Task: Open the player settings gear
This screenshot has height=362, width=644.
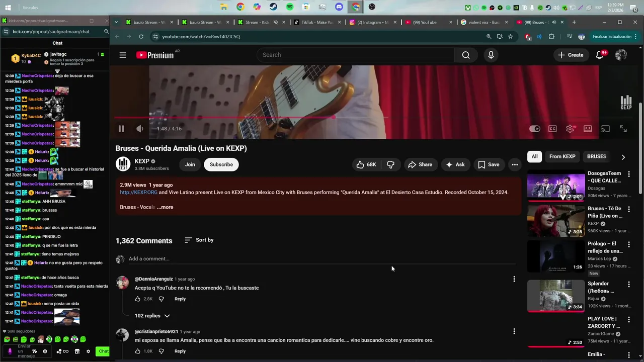Action: (x=570, y=129)
